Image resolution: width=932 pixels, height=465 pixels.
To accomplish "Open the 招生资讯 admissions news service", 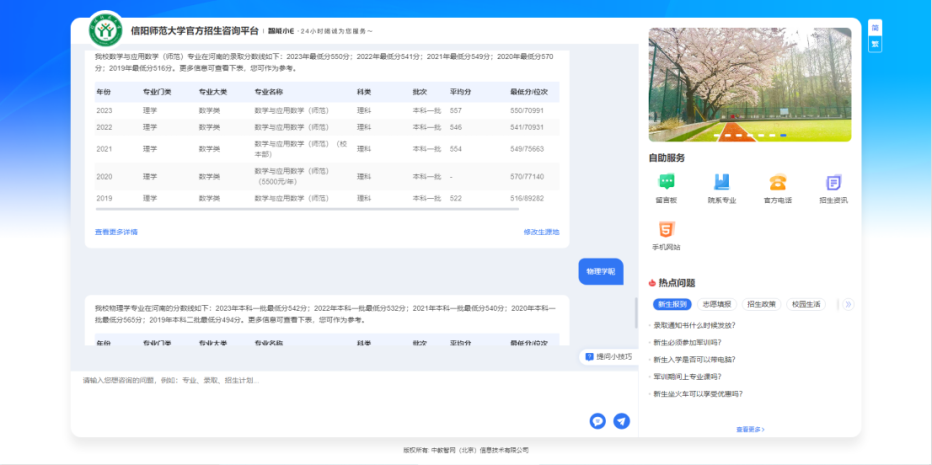I will pos(833,189).
